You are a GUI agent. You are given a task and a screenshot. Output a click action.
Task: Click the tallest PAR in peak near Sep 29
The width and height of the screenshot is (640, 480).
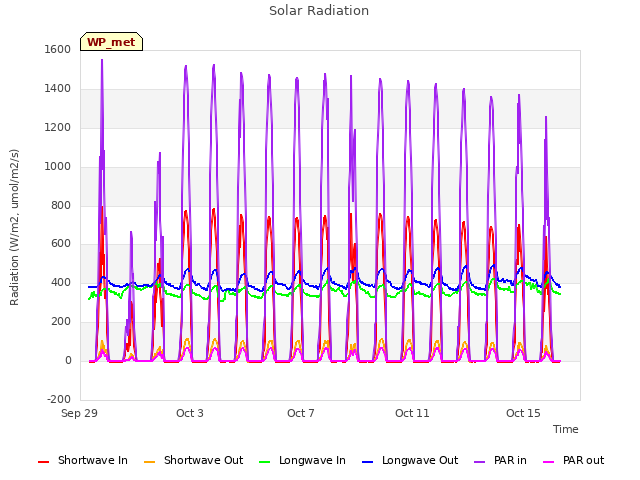click(x=102, y=60)
